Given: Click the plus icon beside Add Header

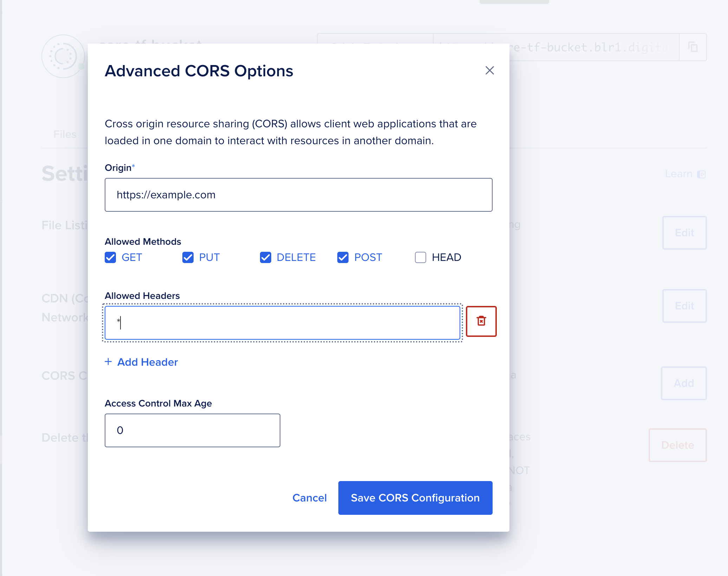Looking at the screenshot, I should pos(108,362).
